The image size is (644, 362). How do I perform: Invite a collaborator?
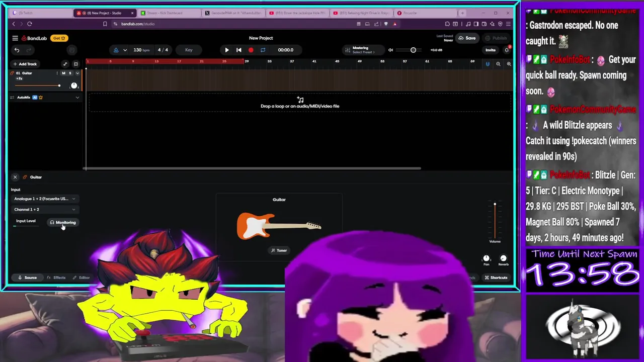490,50
